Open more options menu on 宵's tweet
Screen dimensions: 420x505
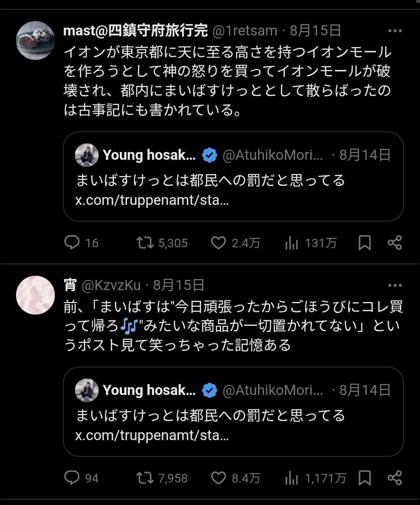tap(395, 285)
